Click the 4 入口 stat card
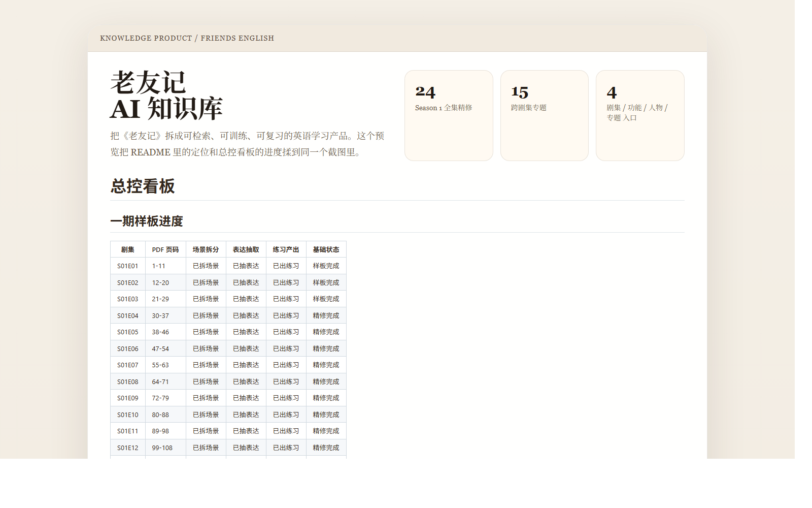 (x=639, y=115)
